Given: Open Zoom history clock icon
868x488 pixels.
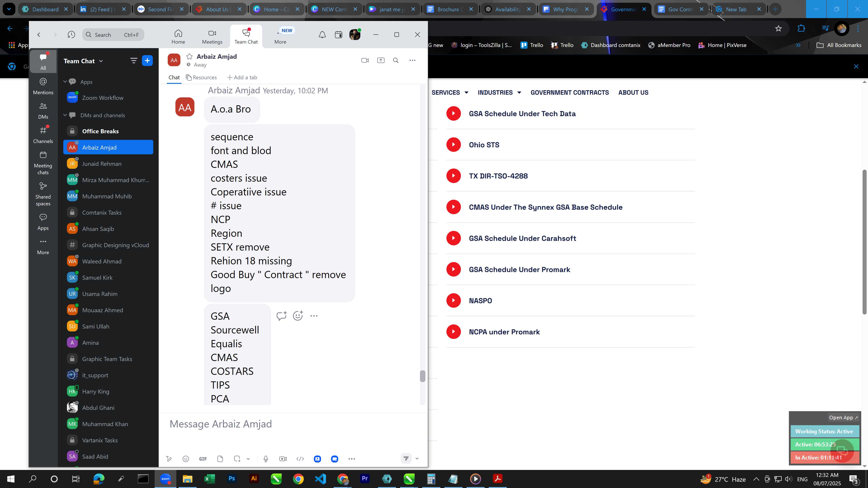Looking at the screenshot, I should pyautogui.click(x=71, y=34).
